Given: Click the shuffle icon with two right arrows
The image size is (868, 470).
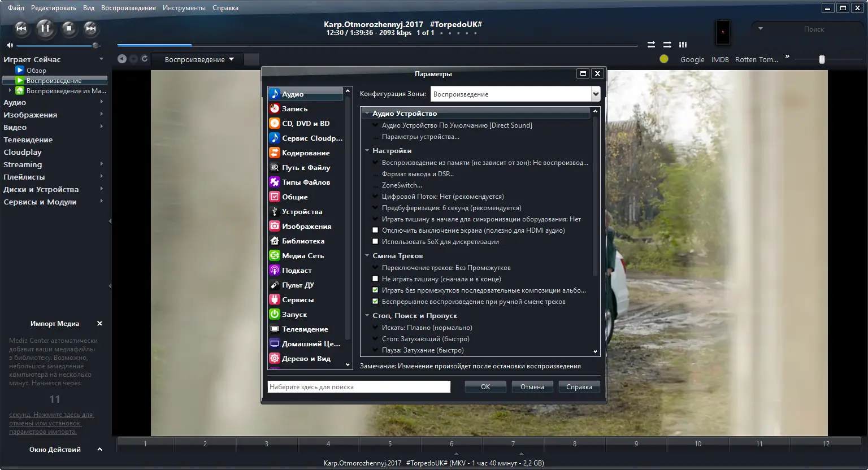Looking at the screenshot, I should (667, 45).
